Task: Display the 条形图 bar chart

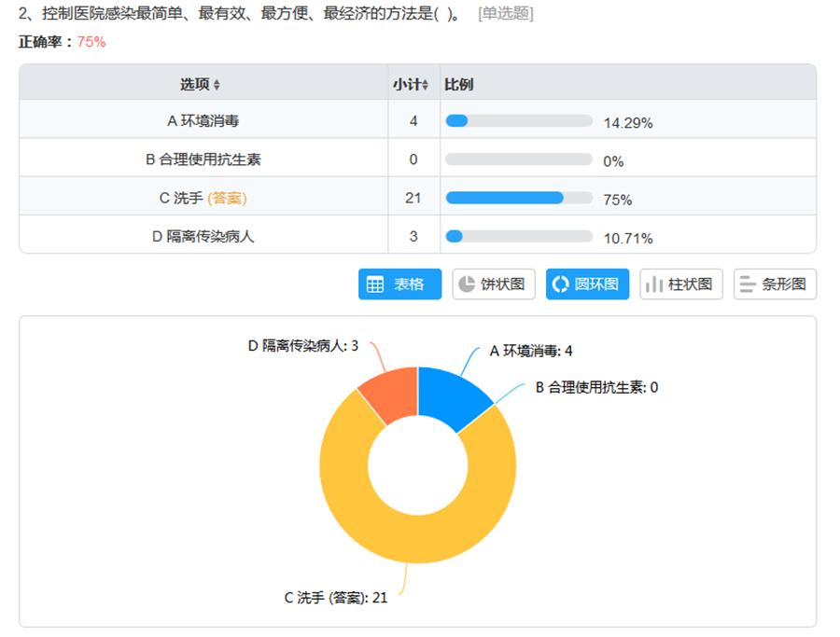Action: [775, 284]
